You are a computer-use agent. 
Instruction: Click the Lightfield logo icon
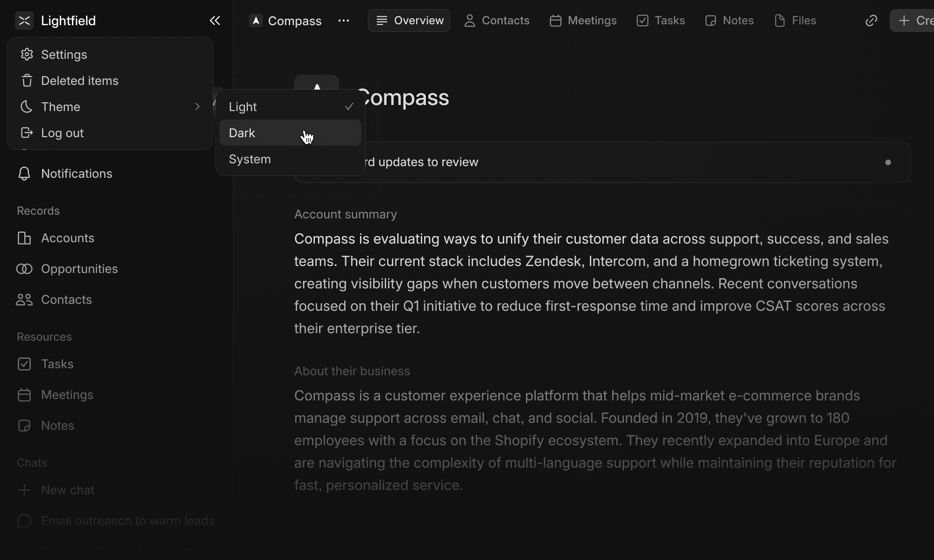pos(24,21)
